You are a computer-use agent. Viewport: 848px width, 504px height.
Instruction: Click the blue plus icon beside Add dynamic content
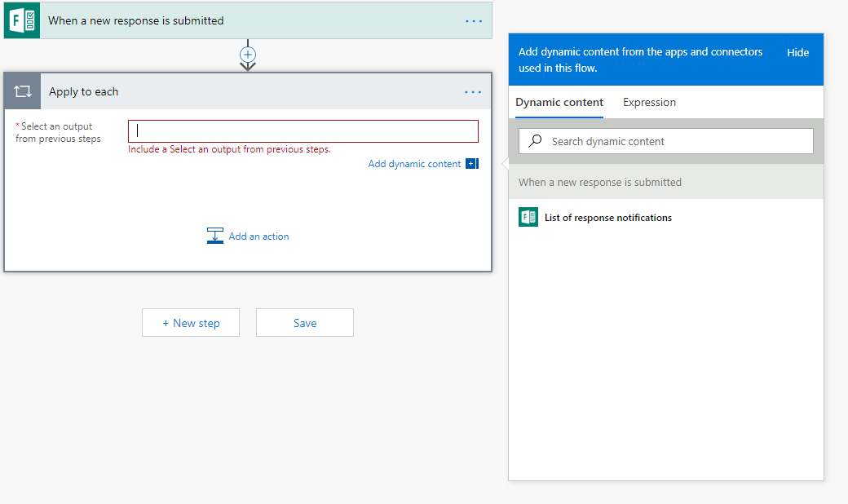tap(472, 164)
